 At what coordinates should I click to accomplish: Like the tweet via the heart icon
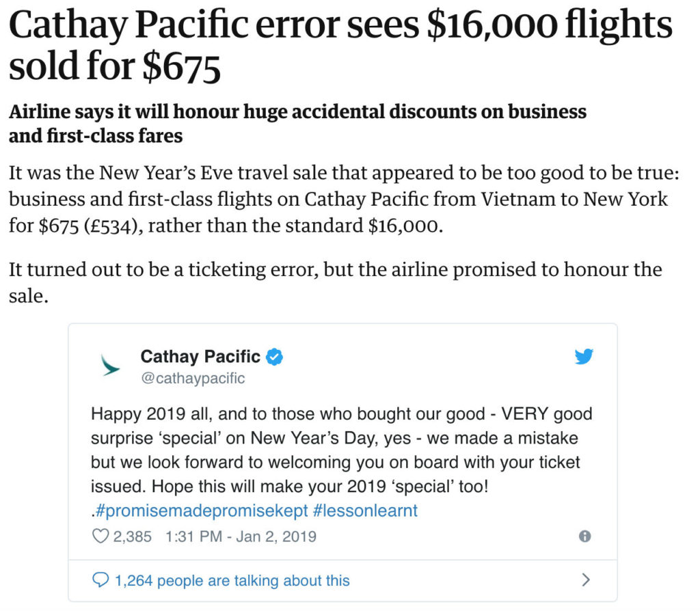(100, 536)
